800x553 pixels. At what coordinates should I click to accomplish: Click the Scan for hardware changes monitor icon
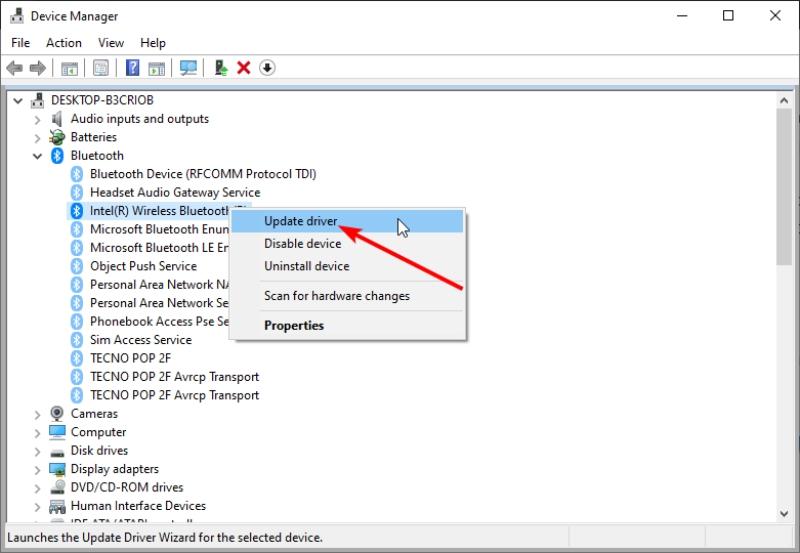(x=188, y=68)
